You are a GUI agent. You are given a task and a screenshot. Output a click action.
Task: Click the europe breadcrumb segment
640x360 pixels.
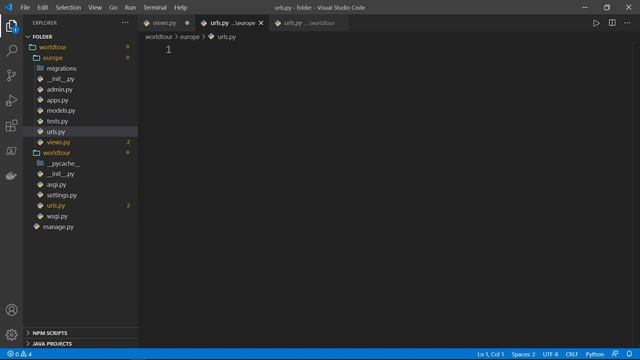190,37
